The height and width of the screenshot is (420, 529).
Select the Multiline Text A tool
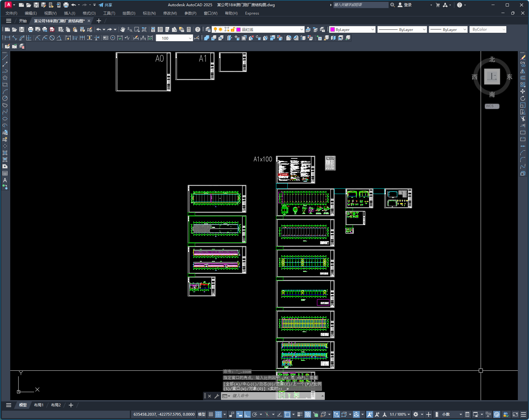[x=5, y=180]
